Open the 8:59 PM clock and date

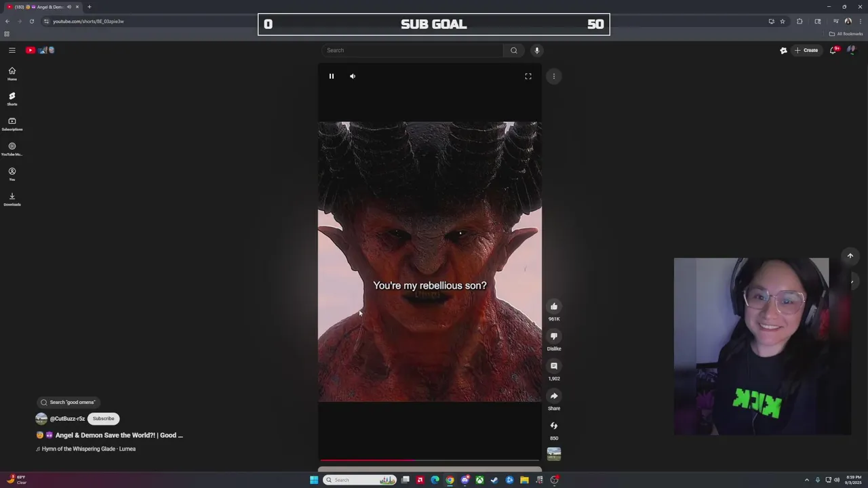[852, 480]
